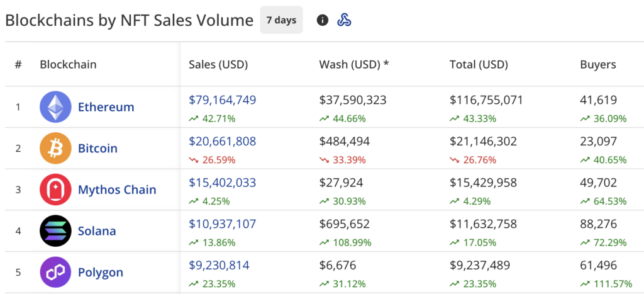Click the purple Polygon logo icon

[55, 273]
